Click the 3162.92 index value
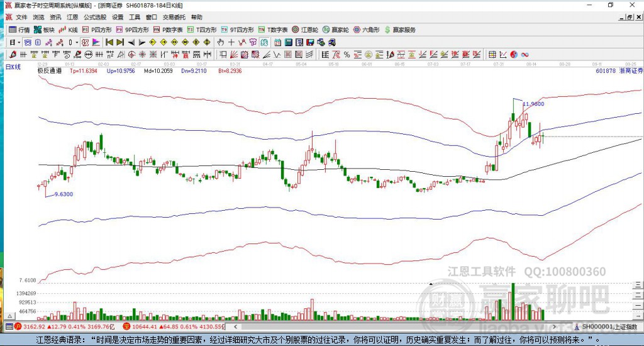The image size is (644, 346). click(x=35, y=326)
